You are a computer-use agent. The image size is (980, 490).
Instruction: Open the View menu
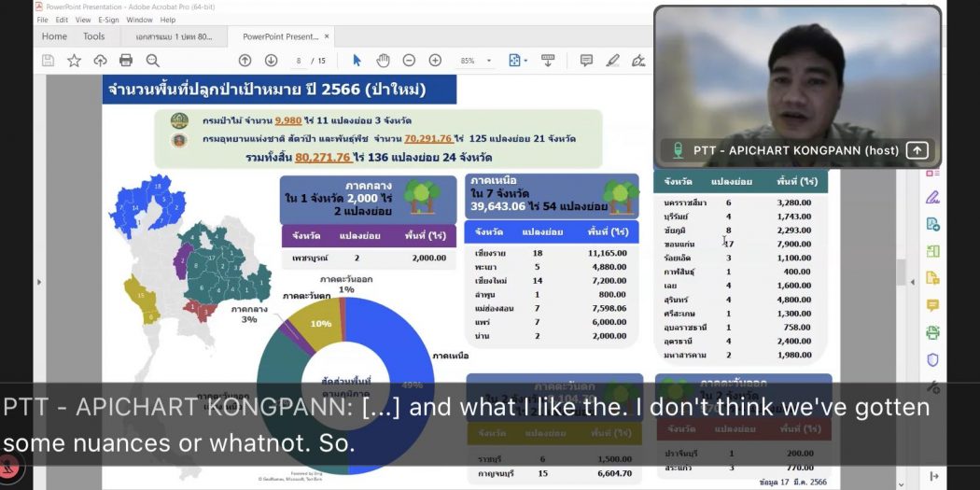[83, 20]
